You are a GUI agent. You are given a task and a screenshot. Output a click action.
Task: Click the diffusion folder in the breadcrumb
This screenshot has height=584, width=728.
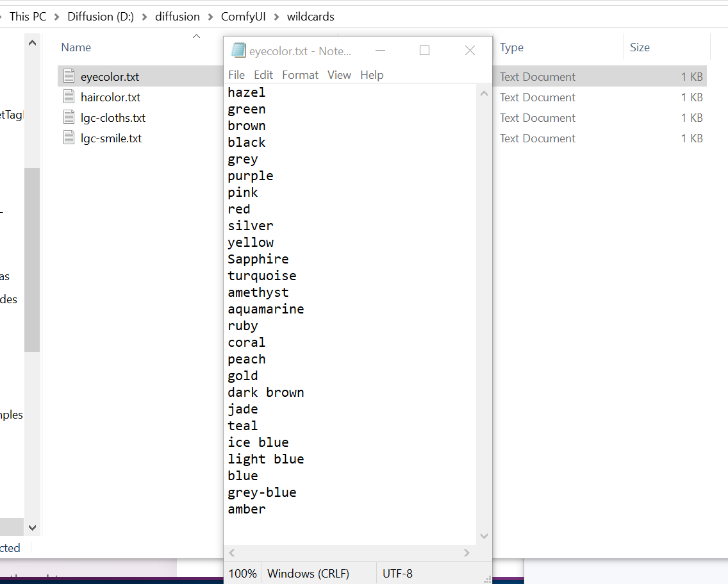coord(178,17)
